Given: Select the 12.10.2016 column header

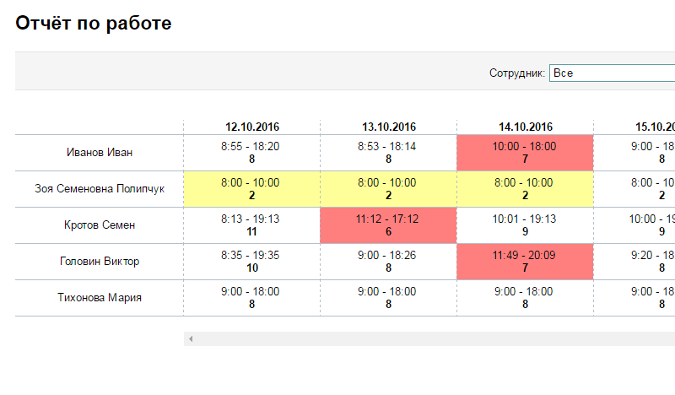Looking at the screenshot, I should click(x=252, y=127).
